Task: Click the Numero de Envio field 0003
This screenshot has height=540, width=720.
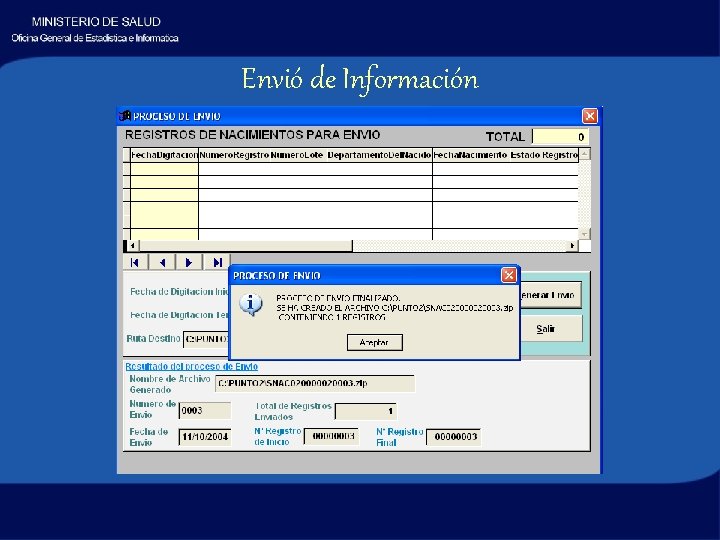Action: (205, 411)
